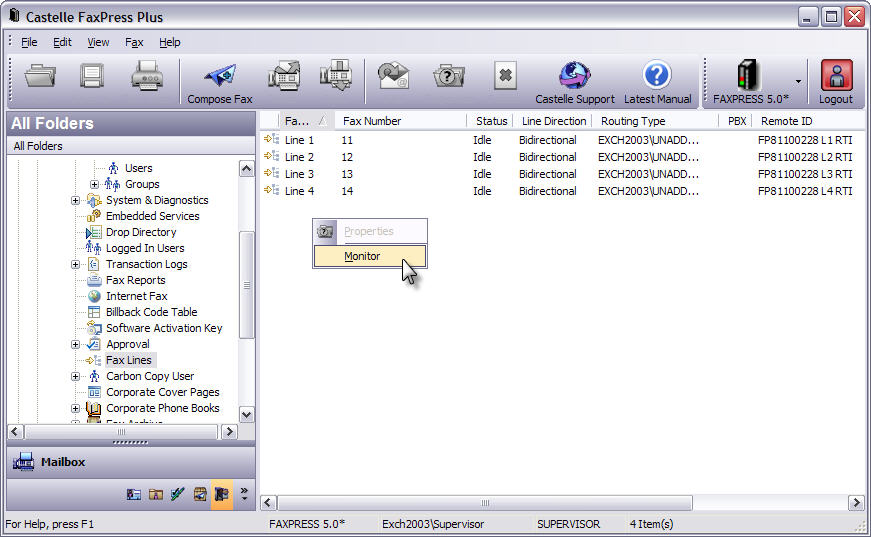Click the Line 3 row icon
The height and width of the screenshot is (537, 871).
tap(272, 173)
